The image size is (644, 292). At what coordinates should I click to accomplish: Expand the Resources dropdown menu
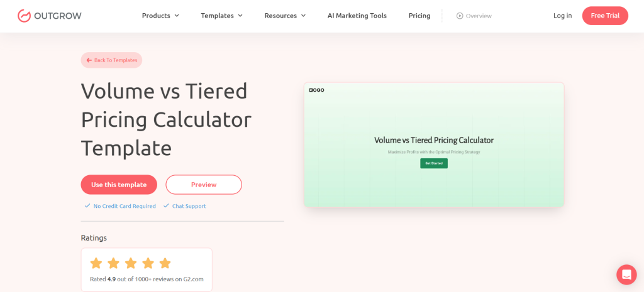tap(285, 16)
